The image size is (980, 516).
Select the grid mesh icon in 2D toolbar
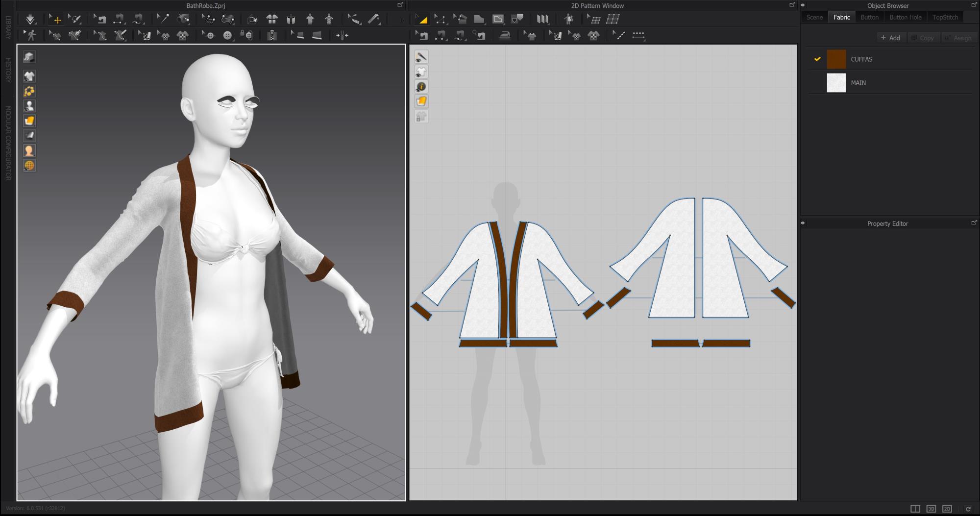point(612,19)
